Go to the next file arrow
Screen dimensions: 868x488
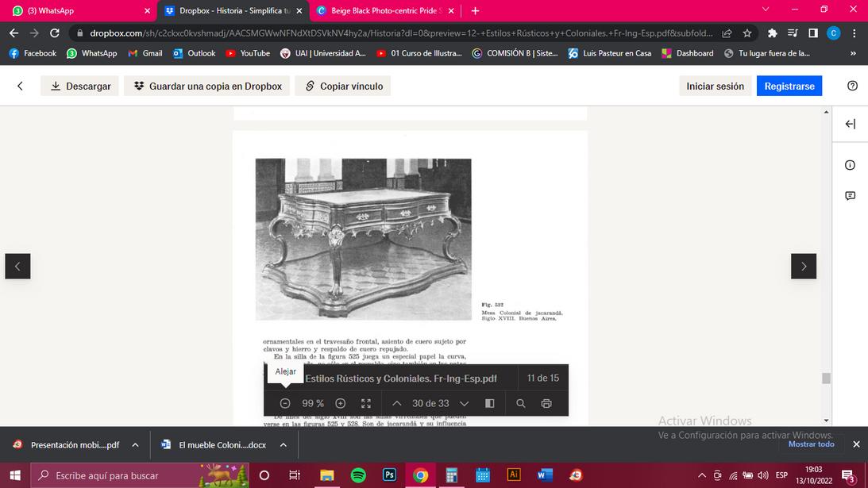(803, 266)
